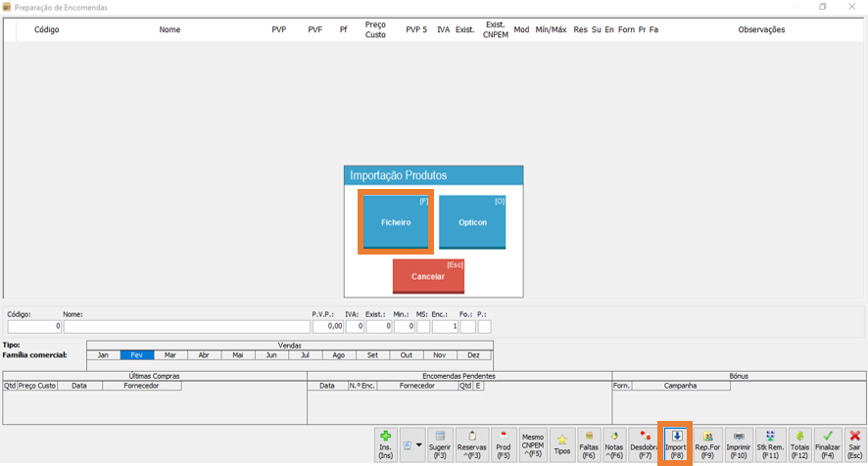This screenshot has width=868, height=466.
Task: Click the PVP column header
Action: (x=279, y=30)
